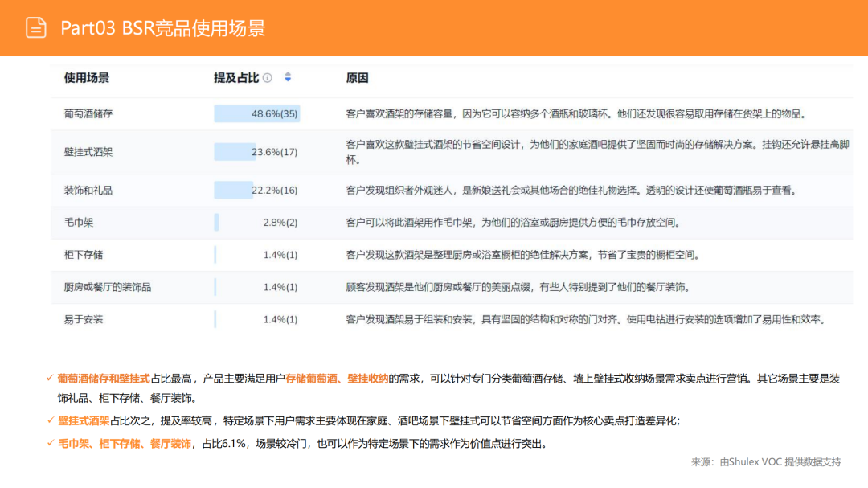
Task: Select the 使用场景 column header
Action: (x=86, y=77)
